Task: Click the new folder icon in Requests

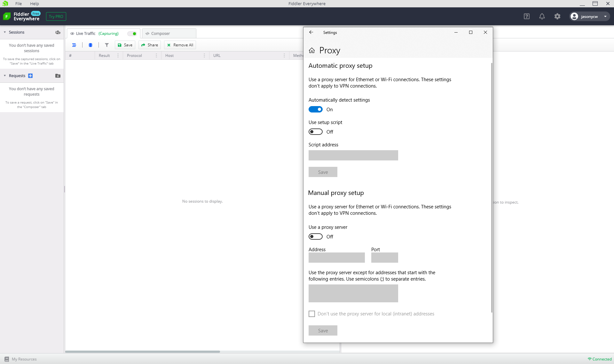Action: (58, 76)
